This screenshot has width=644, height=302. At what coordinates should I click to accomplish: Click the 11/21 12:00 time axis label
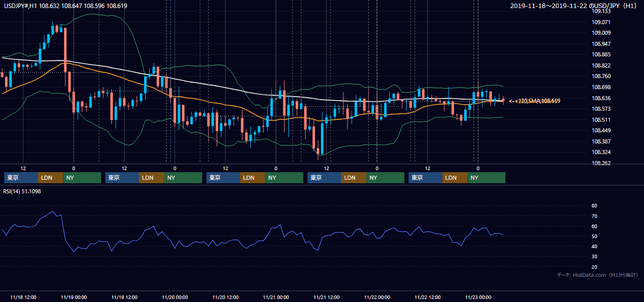[327, 297]
